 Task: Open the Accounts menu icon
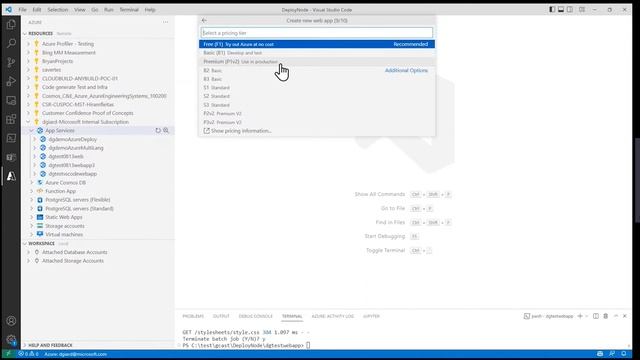pos(11,321)
